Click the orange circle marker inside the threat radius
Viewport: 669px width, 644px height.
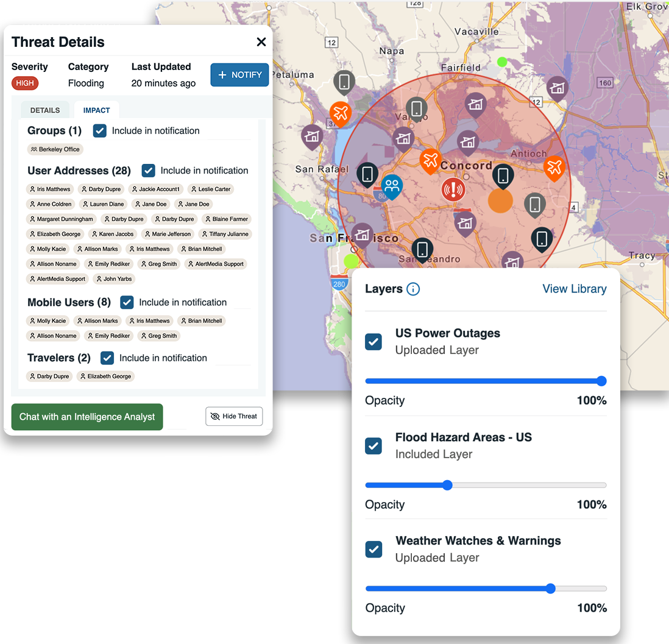pyautogui.click(x=500, y=200)
